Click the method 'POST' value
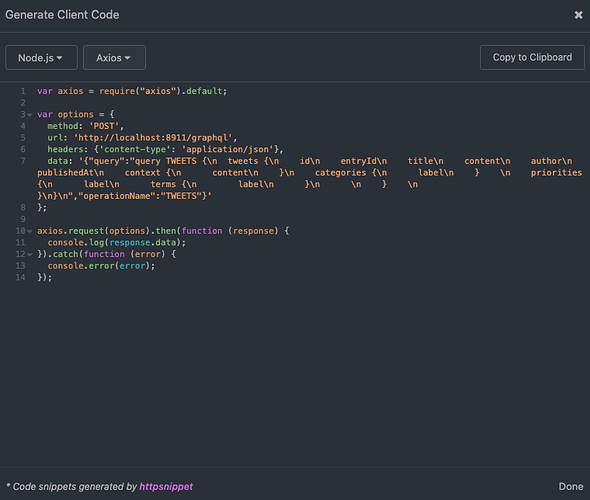The height and width of the screenshot is (500, 590). click(x=104, y=126)
